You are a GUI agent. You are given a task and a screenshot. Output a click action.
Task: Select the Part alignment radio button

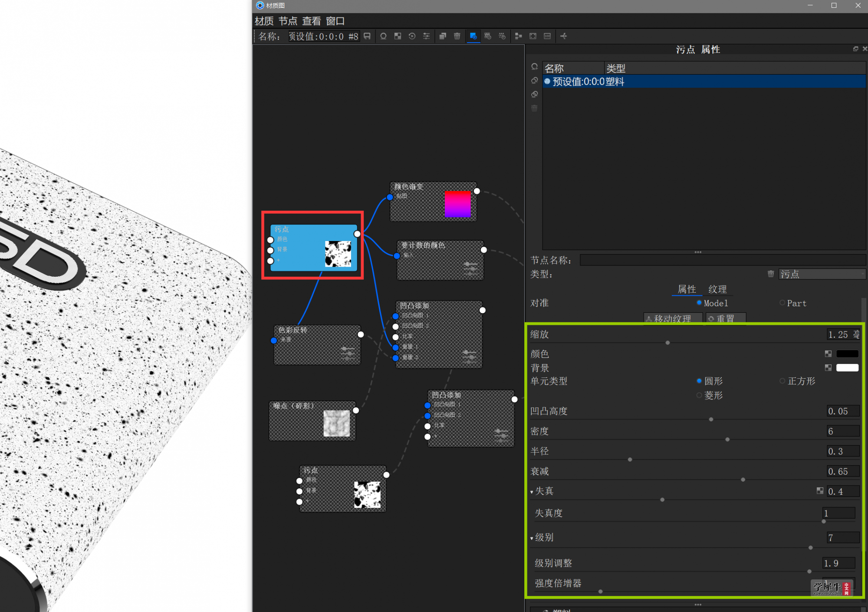click(782, 303)
